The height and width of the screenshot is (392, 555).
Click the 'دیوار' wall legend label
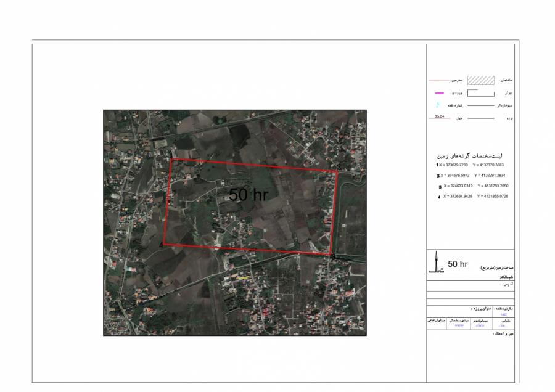(509, 93)
